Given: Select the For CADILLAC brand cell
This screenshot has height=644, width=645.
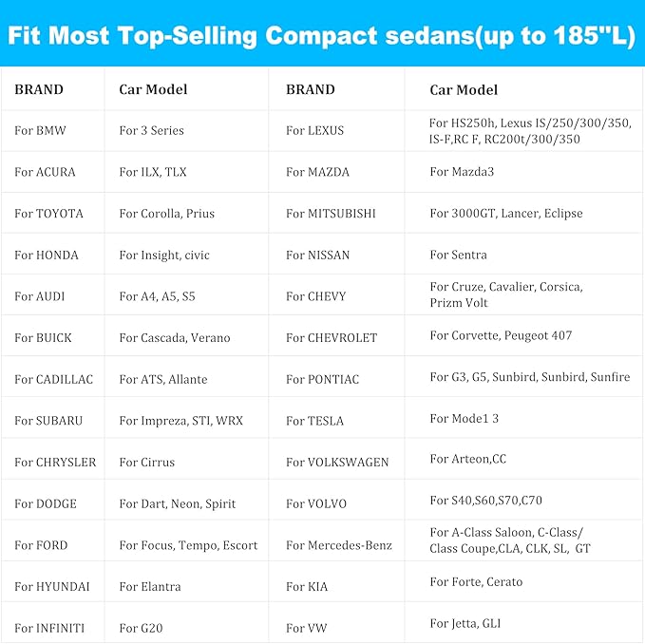Looking at the screenshot, I should coord(53,379).
